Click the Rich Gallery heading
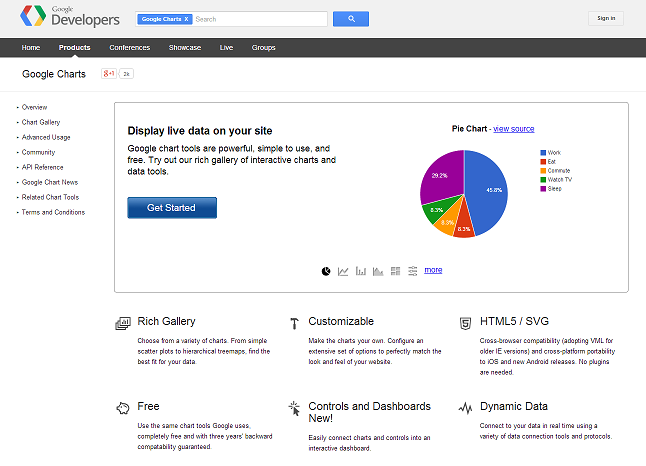Screen dimensions: 646x466 point(166,321)
